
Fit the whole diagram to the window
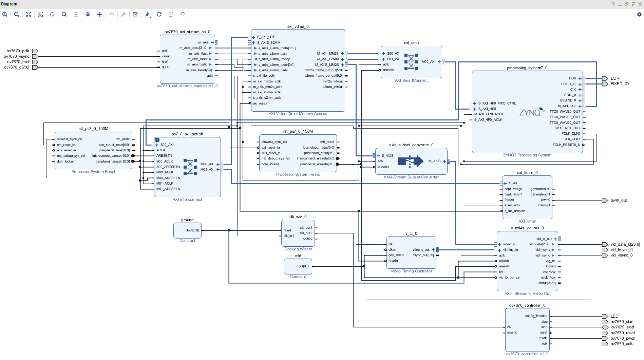29,14
